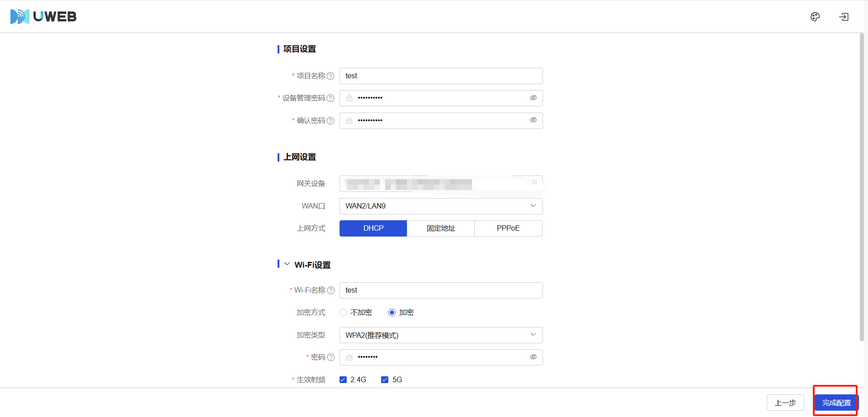
Task: Uncheck the 5G radio band checkbox
Action: click(x=385, y=379)
